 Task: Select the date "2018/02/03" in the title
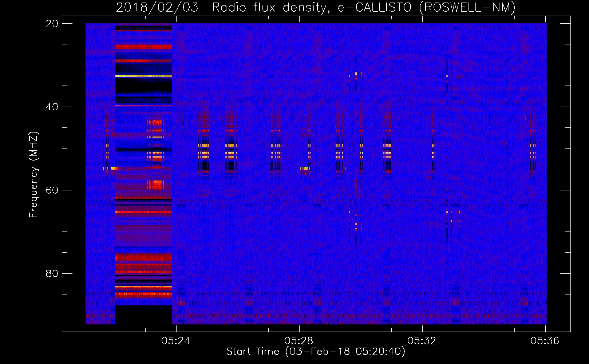157,7
